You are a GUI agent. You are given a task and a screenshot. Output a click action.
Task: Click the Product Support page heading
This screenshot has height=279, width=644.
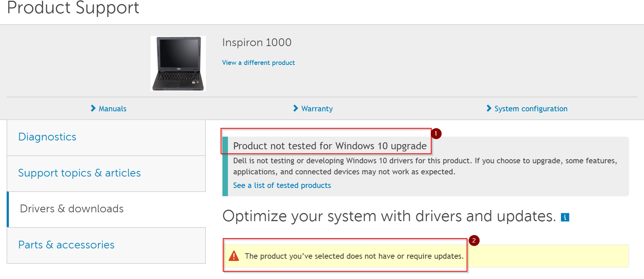(x=73, y=7)
